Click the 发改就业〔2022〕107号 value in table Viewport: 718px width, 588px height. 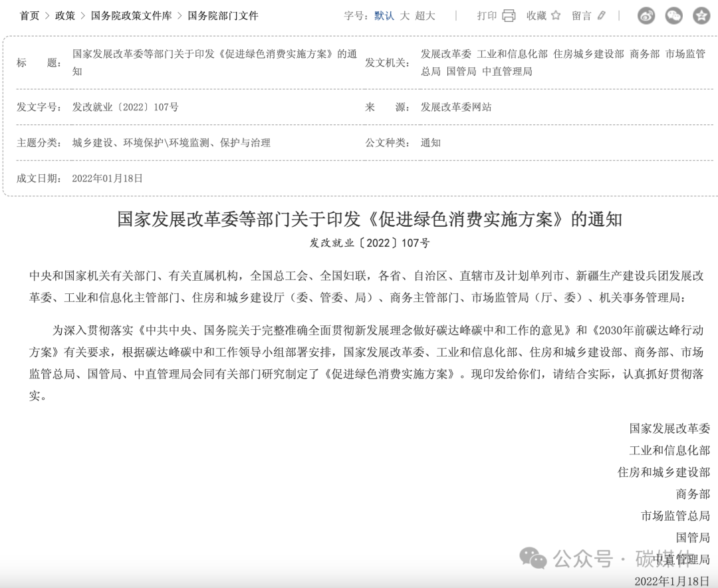[126, 107]
